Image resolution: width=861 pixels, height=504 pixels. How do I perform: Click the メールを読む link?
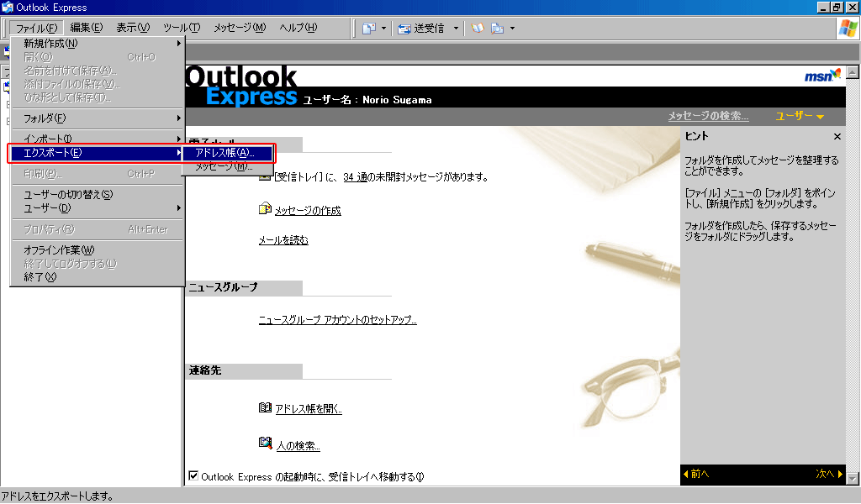pyautogui.click(x=283, y=240)
